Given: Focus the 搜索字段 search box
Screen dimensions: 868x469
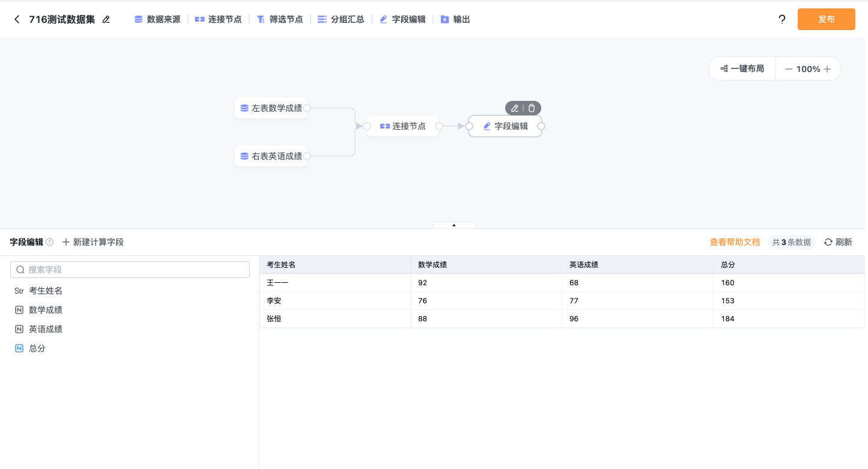Looking at the screenshot, I should point(130,270).
